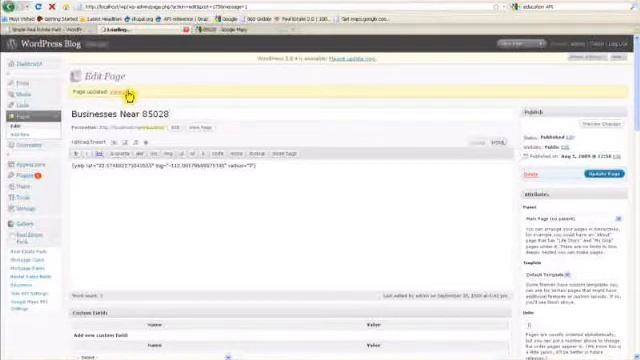Expand the Help panel tab
The height and width of the screenshot is (360, 640).
(x=618, y=57)
